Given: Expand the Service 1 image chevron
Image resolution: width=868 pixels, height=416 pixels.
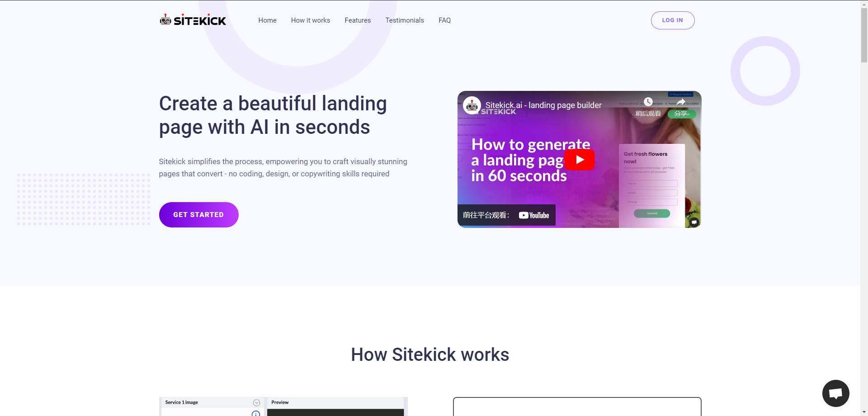Looking at the screenshot, I should [x=256, y=402].
